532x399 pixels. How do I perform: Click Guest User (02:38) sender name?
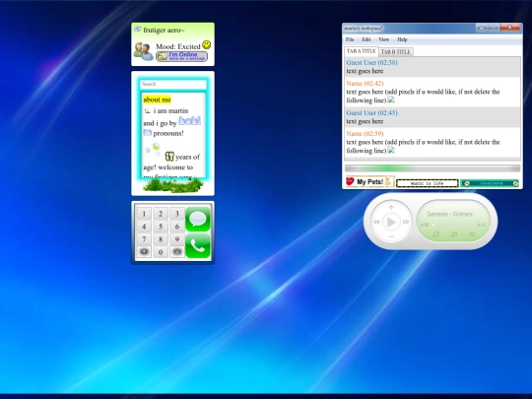pos(371,62)
